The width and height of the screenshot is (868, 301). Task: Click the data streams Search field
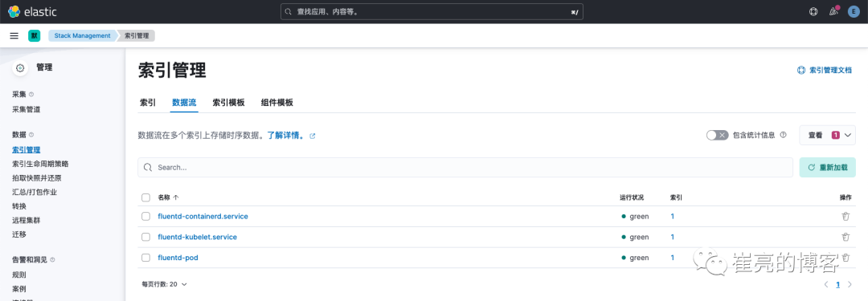(x=465, y=167)
